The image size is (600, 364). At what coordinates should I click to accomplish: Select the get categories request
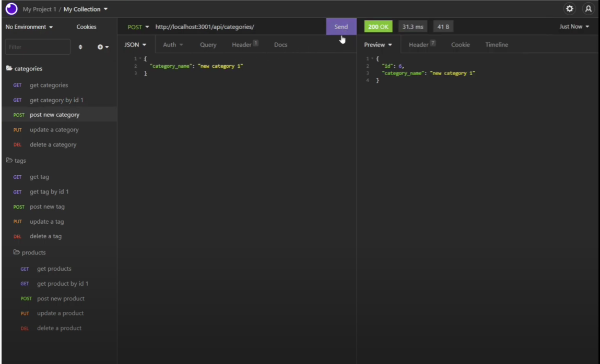click(x=60, y=85)
